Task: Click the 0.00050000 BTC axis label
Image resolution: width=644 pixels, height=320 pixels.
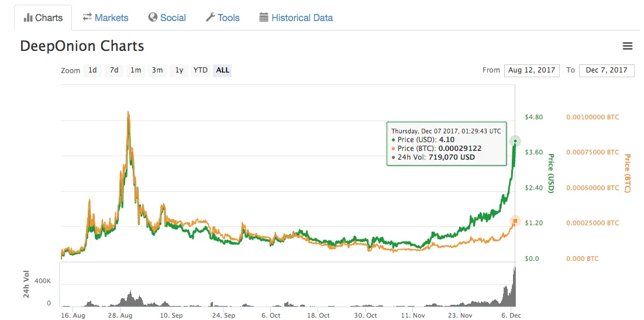Action: tap(593, 188)
